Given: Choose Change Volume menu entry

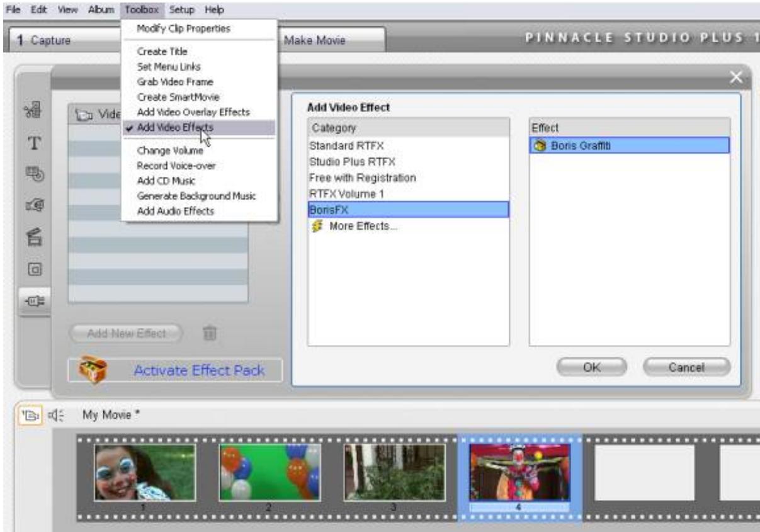Looking at the screenshot, I should [198, 151].
